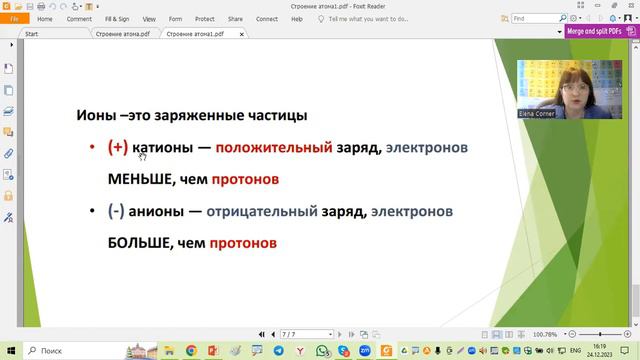The image size is (640, 360).
Task: Open the search settings gear dropdown
Action: [575, 18]
